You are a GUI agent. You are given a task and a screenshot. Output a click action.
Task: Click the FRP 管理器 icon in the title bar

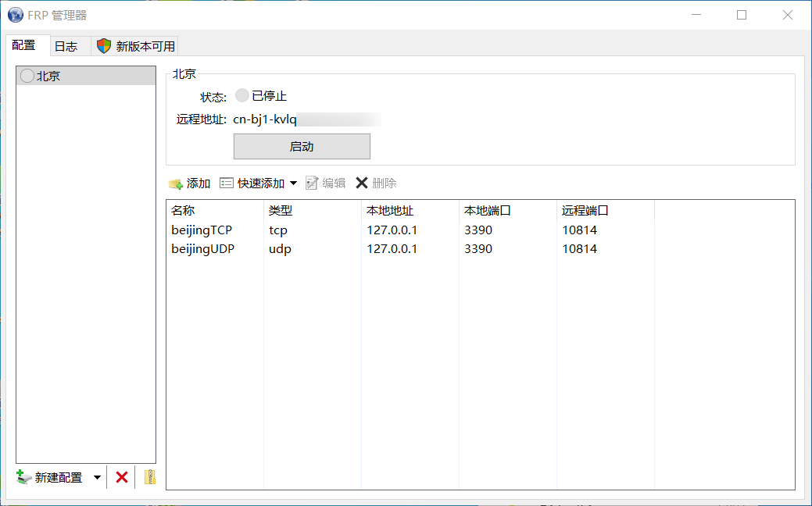15,14
